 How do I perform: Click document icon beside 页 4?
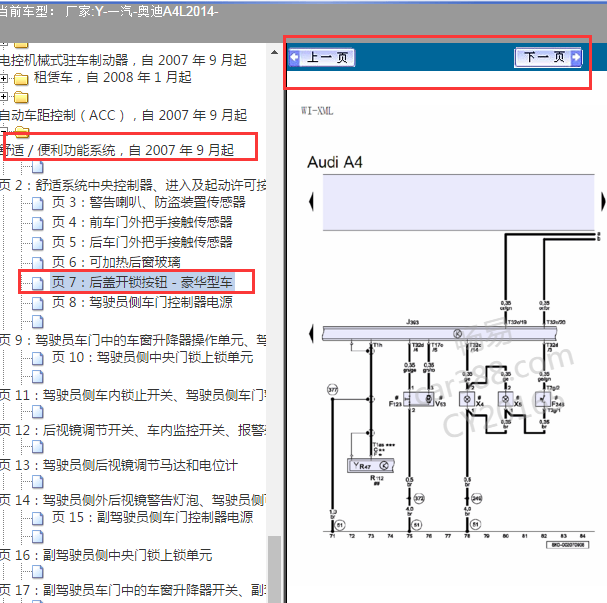click(38, 223)
